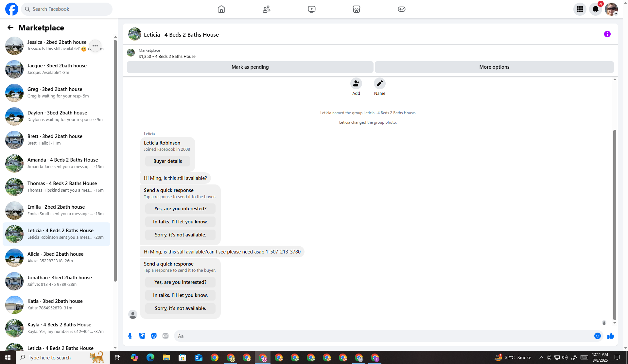Image resolution: width=628 pixels, height=364 pixels.
Task: Go back using the Marketplace arrow
Action: (10, 28)
